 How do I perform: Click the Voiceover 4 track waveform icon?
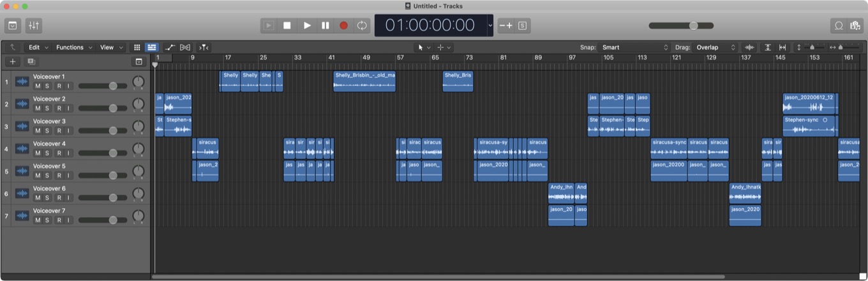pyautogui.click(x=22, y=149)
